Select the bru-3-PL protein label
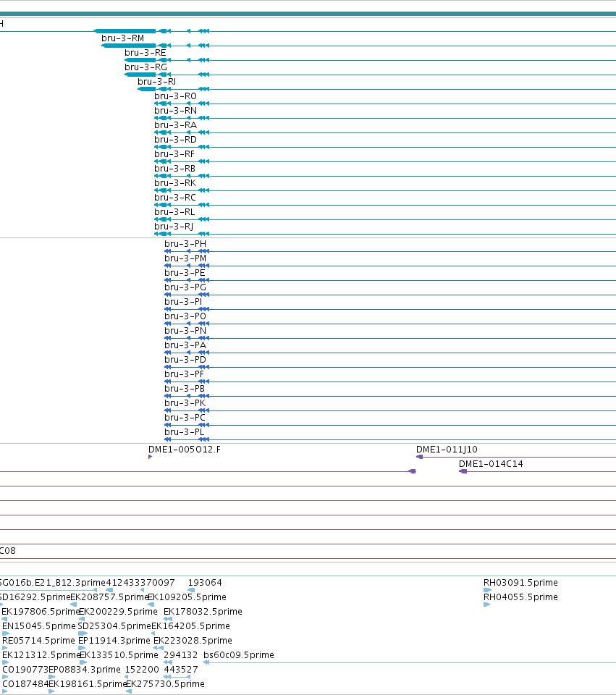This screenshot has height=695, width=616. click(185, 432)
